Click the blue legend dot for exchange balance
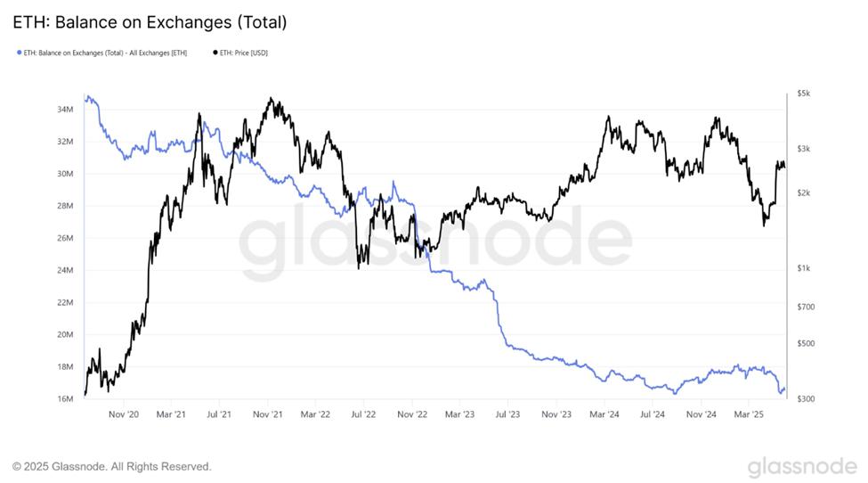868x483 pixels. coord(19,53)
